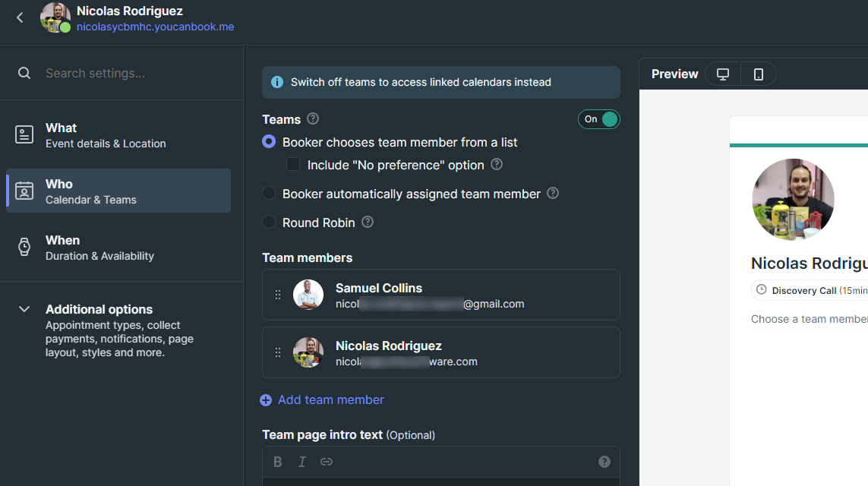The width and height of the screenshot is (868, 486).
Task: Insert a link using the link icon
Action: point(327,462)
